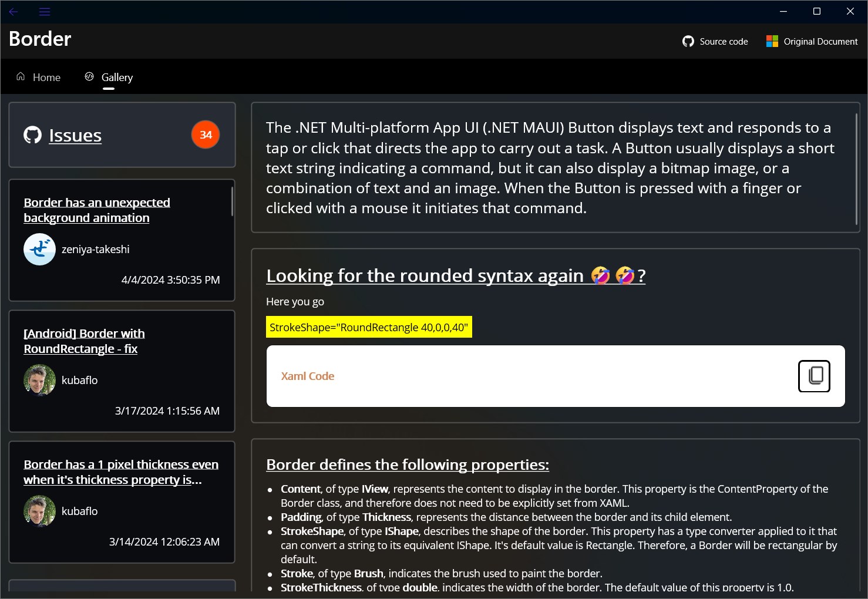Open the hamburger navigation menu
The height and width of the screenshot is (599, 868).
click(x=45, y=12)
